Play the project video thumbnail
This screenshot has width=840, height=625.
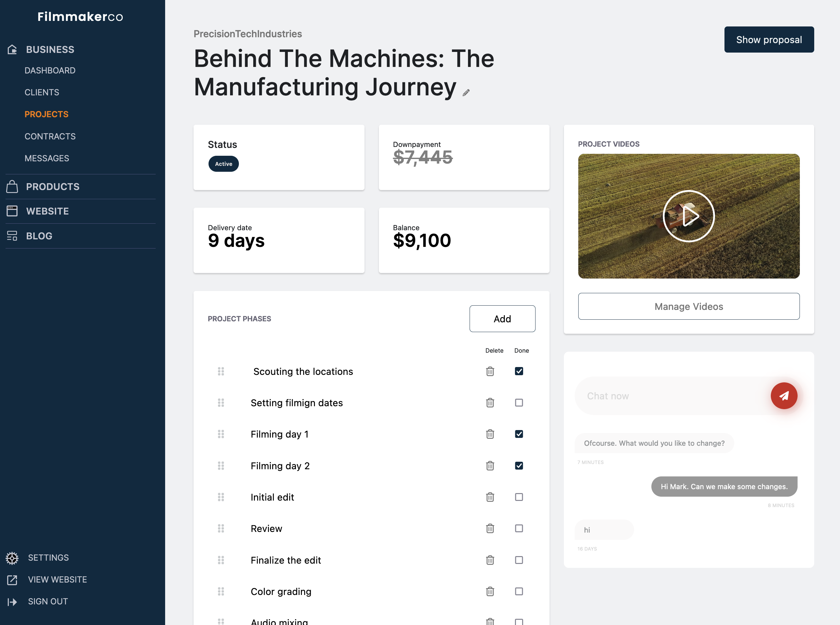click(688, 216)
